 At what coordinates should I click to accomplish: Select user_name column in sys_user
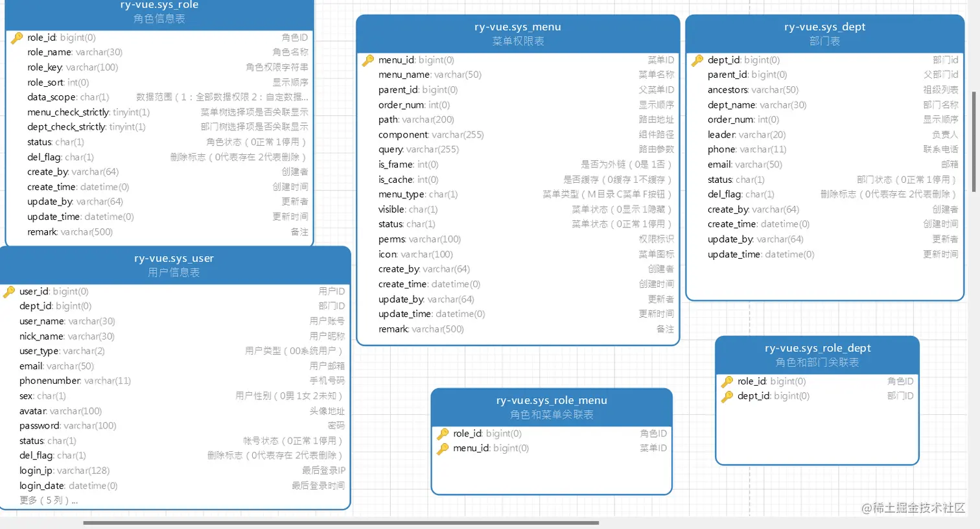[174, 322]
